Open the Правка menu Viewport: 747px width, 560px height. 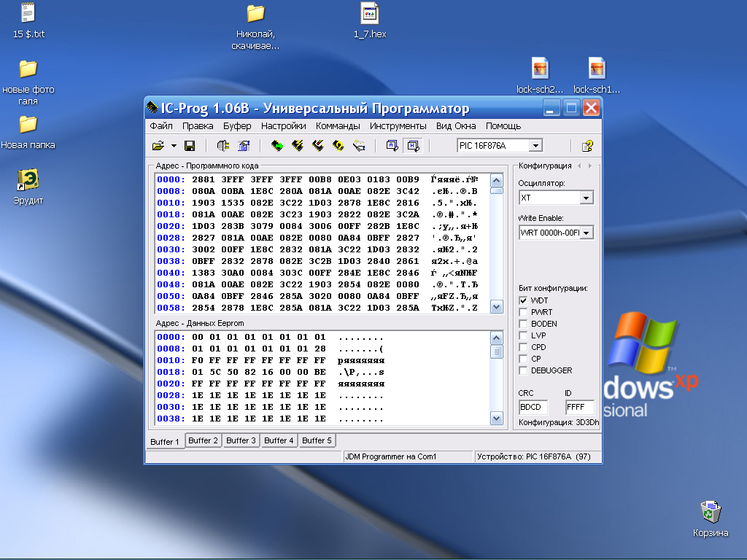pos(198,125)
